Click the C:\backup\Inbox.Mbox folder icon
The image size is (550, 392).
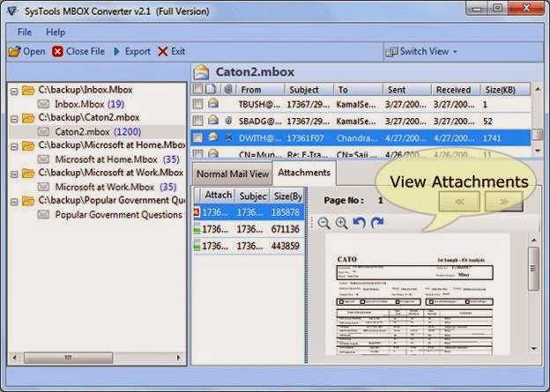coord(28,90)
